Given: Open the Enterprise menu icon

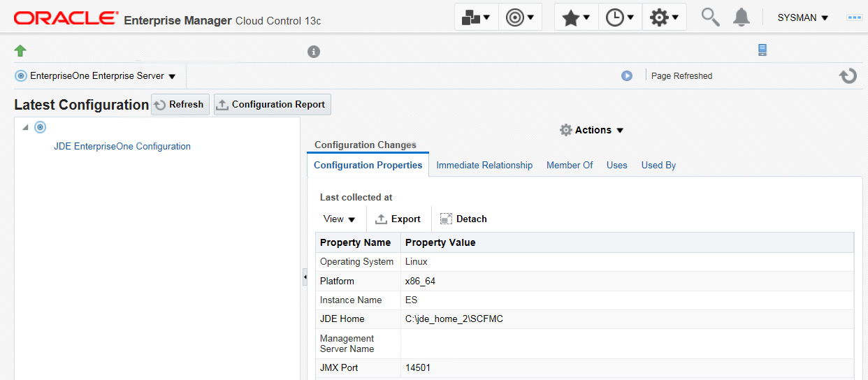Looking at the screenshot, I should click(476, 17).
